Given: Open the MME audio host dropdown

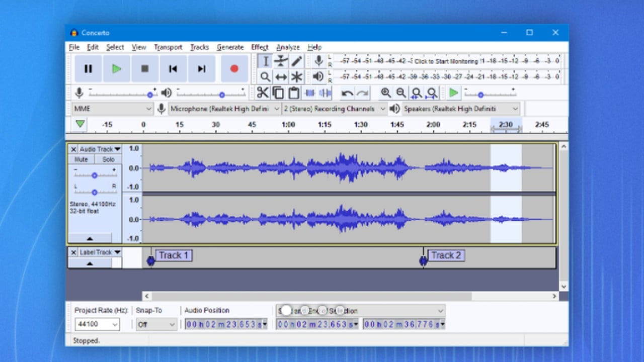Looking at the screenshot, I should 112,109.
